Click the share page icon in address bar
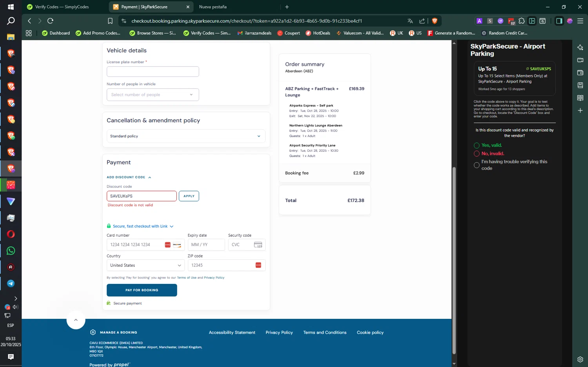The width and height of the screenshot is (588, 367). coord(422,21)
